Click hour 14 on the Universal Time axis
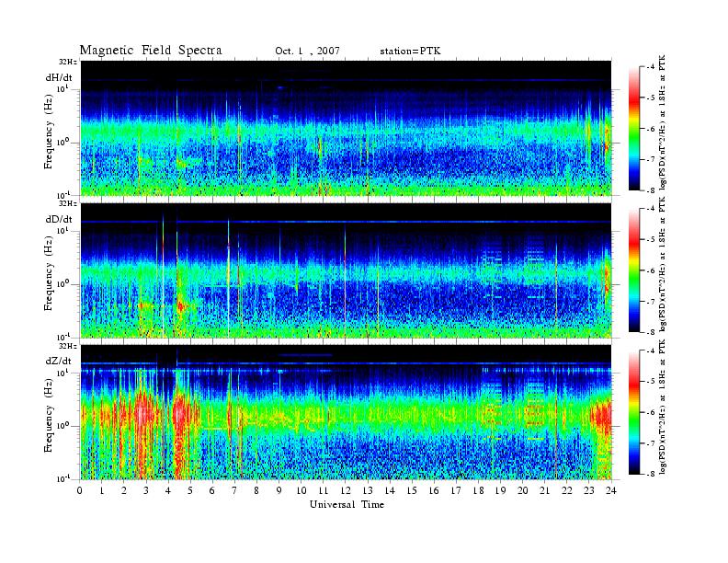Image resolution: width=728 pixels, height=563 pixels. pos(390,490)
